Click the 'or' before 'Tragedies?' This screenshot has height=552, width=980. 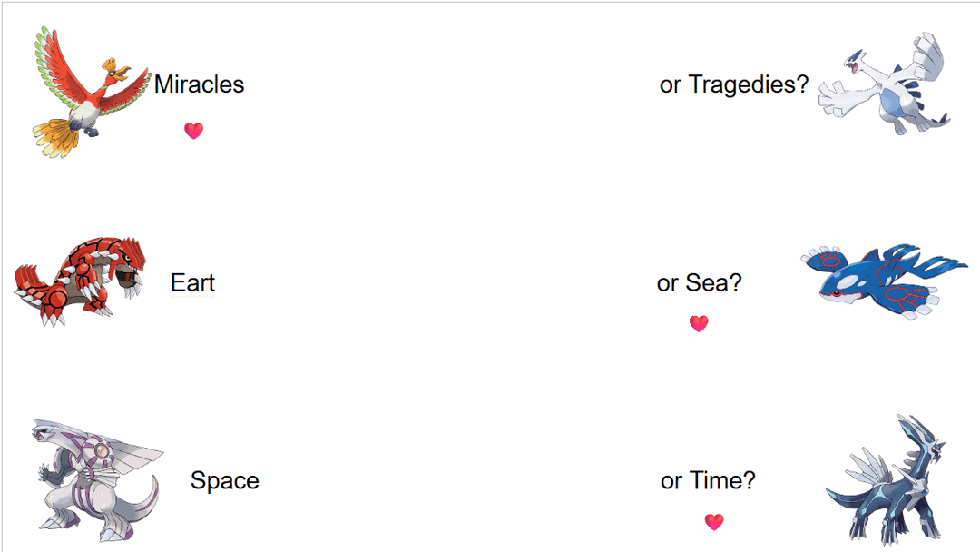tap(671, 85)
